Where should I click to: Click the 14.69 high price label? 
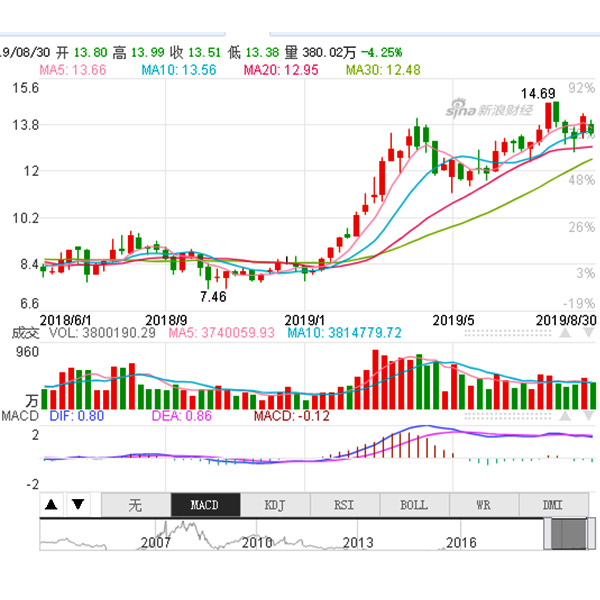(538, 93)
